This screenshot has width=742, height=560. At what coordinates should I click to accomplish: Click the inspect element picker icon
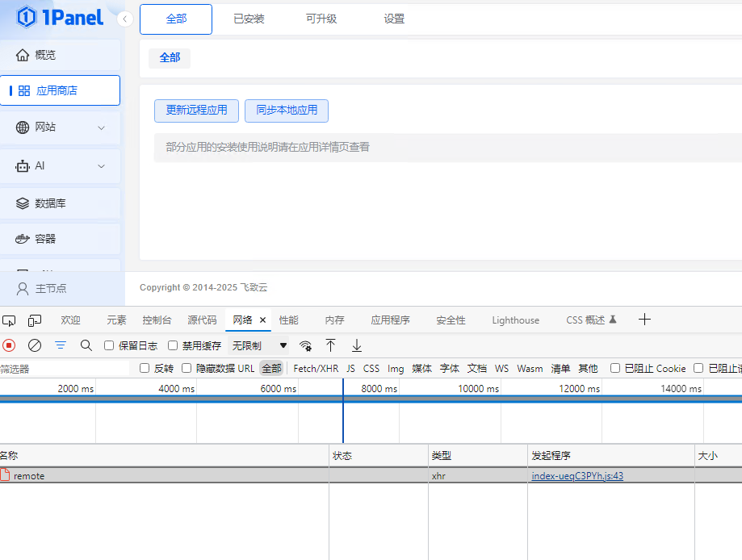coord(9,320)
